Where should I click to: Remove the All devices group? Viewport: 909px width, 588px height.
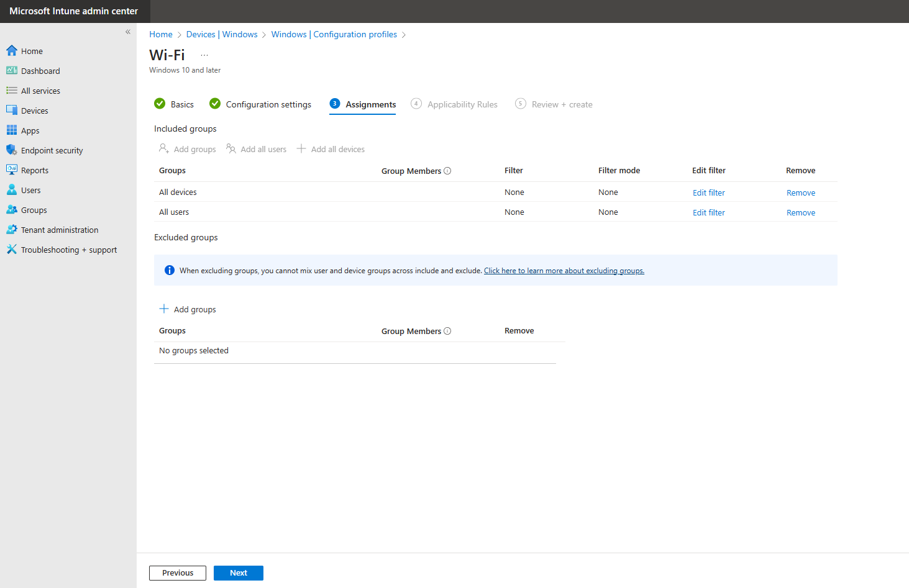click(x=801, y=192)
